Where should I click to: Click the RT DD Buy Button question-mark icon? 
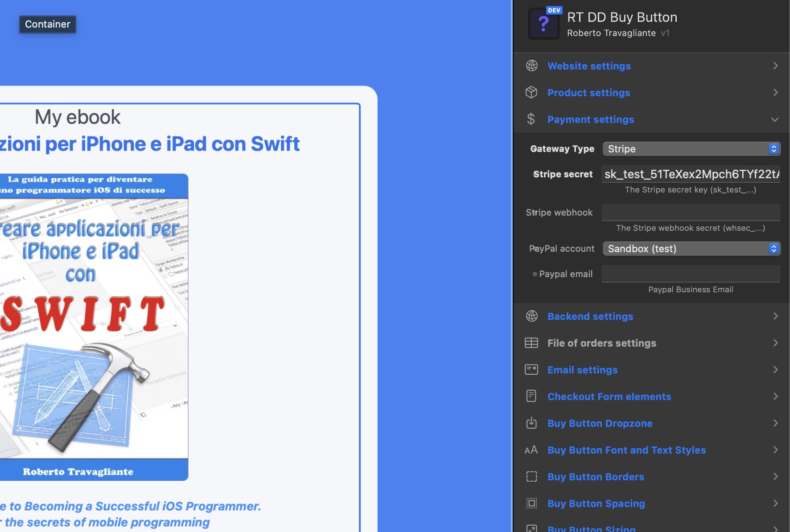click(543, 24)
